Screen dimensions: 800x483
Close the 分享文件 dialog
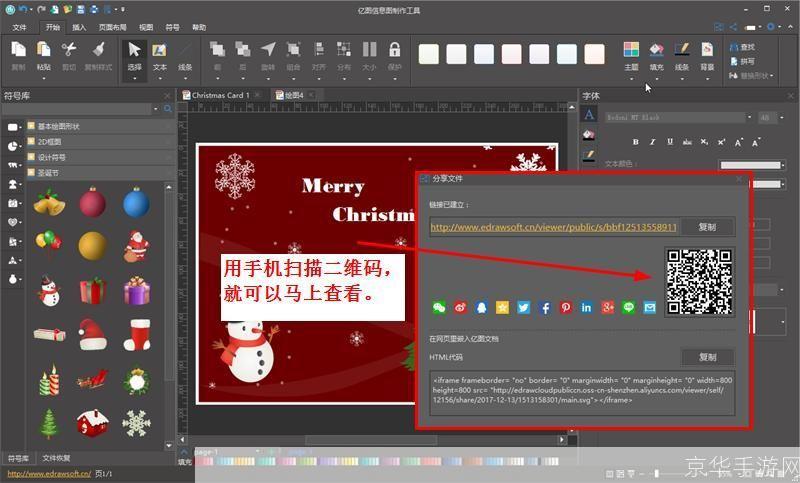[x=739, y=179]
